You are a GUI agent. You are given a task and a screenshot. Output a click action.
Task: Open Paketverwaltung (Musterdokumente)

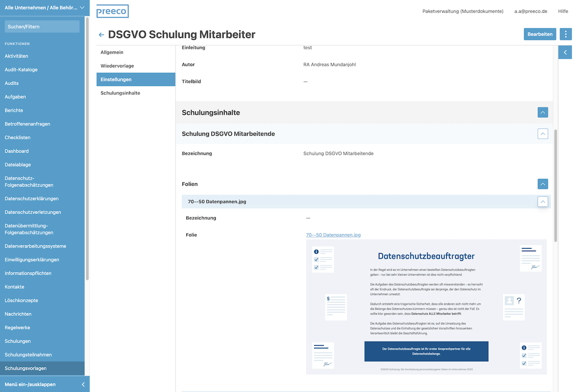point(463,11)
